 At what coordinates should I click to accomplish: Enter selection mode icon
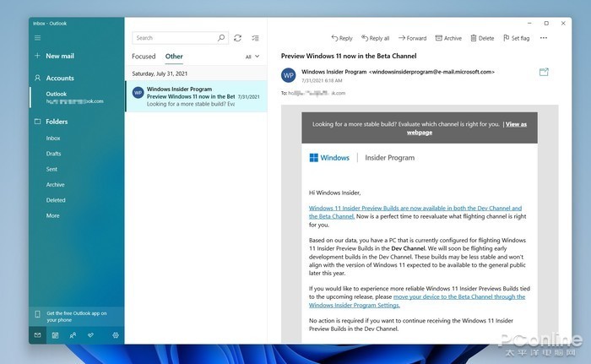[256, 38]
